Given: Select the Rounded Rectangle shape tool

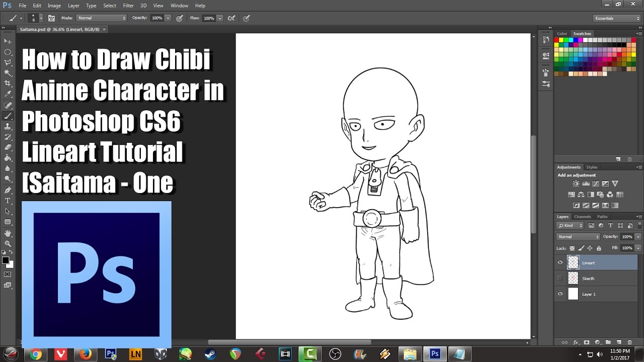Looking at the screenshot, I should 8,222.
